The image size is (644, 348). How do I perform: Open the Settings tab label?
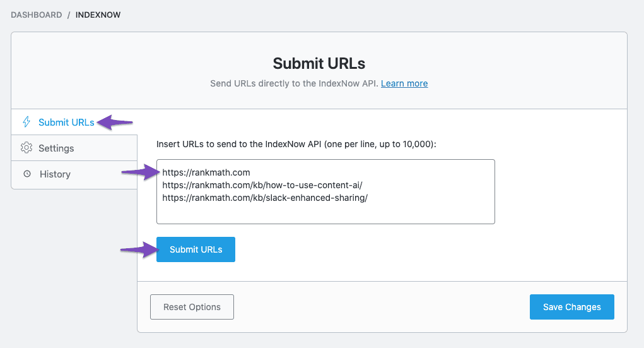(56, 148)
